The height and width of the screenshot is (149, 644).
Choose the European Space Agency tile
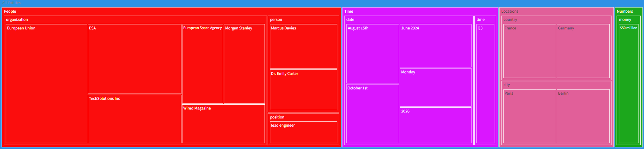tap(203, 64)
